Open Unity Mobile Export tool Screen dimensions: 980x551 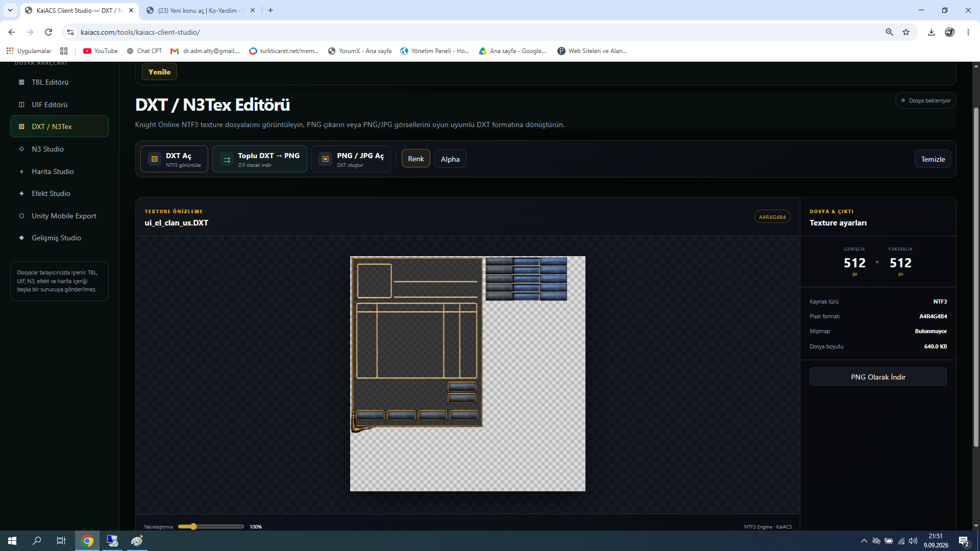click(x=59, y=216)
